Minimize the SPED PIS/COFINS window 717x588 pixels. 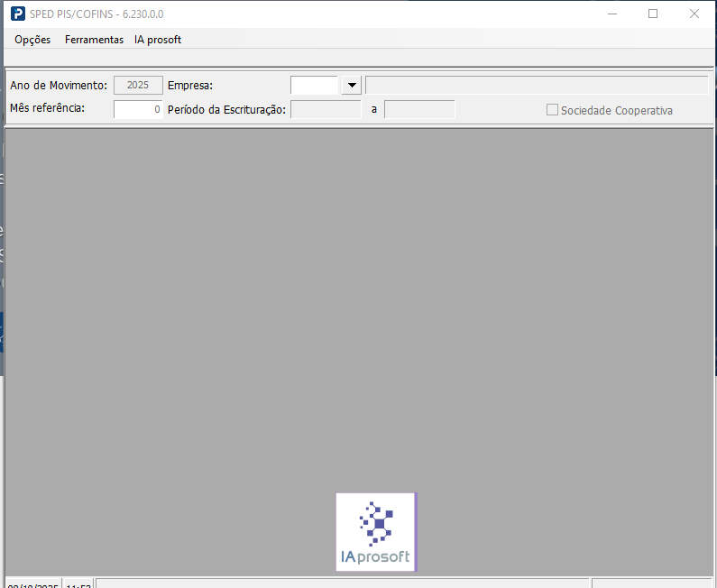[612, 14]
